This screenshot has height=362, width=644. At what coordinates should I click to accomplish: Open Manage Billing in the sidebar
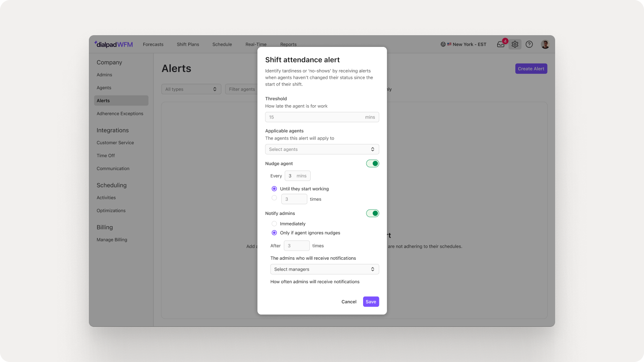click(112, 240)
